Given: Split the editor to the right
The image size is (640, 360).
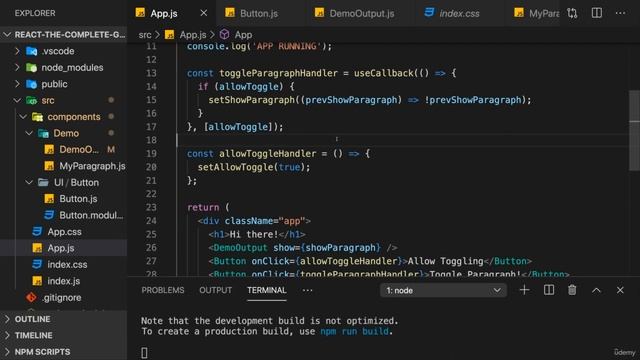Looking at the screenshot, I should 596,13.
